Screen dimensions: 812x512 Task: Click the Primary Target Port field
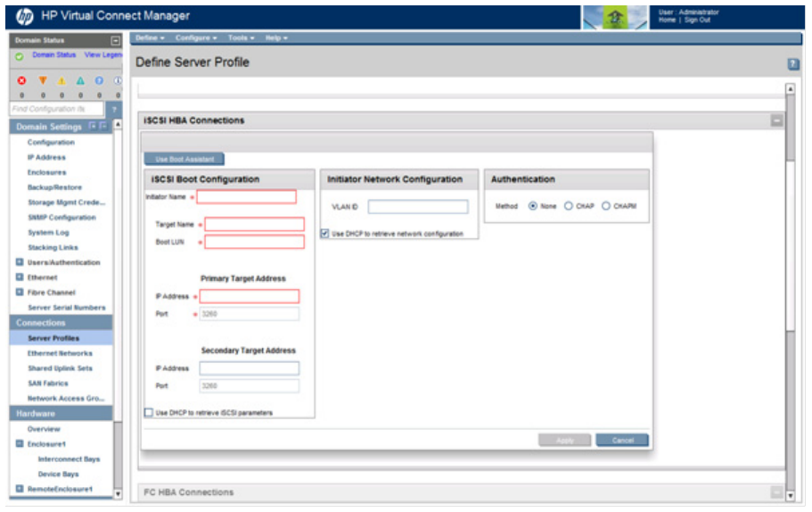coord(249,314)
